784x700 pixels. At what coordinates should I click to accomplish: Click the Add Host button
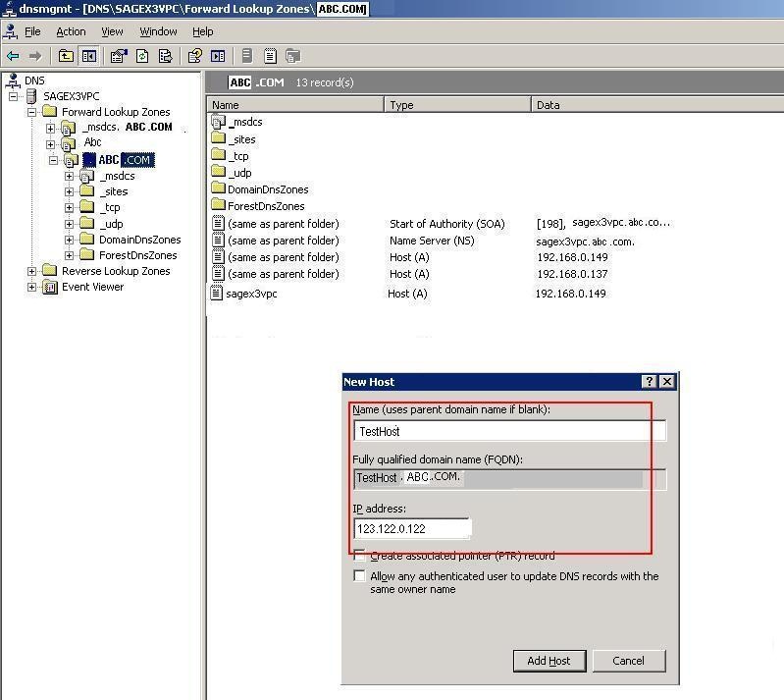(x=549, y=661)
